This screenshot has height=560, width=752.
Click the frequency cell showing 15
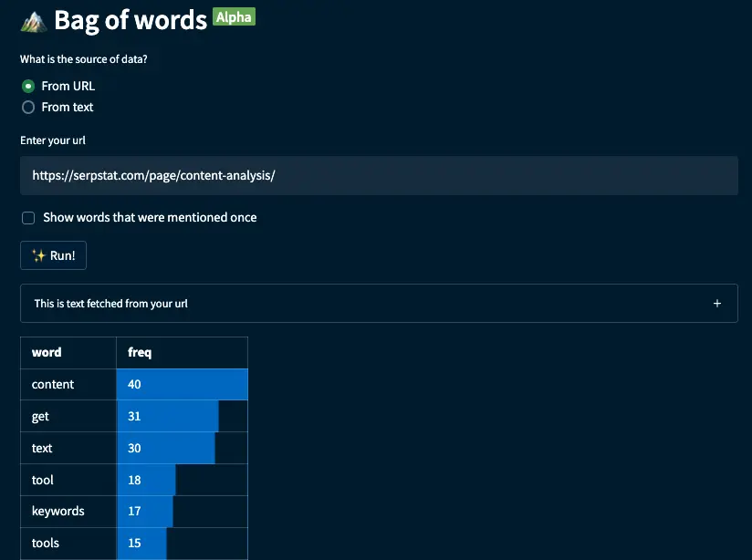pyautogui.click(x=183, y=544)
